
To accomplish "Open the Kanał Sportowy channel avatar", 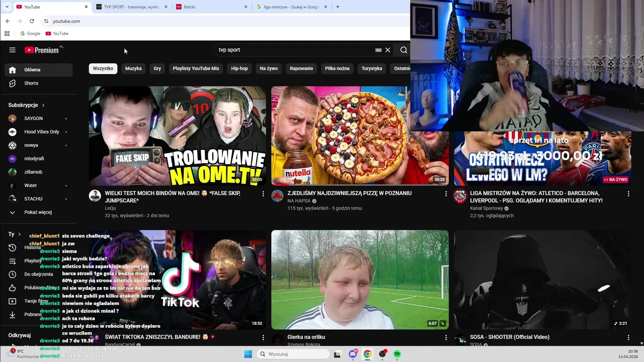I will pyautogui.click(x=460, y=196).
